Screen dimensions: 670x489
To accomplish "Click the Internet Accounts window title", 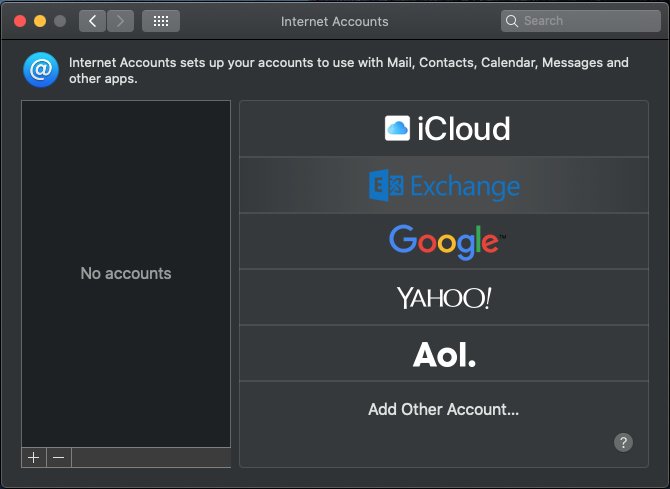I will point(334,21).
